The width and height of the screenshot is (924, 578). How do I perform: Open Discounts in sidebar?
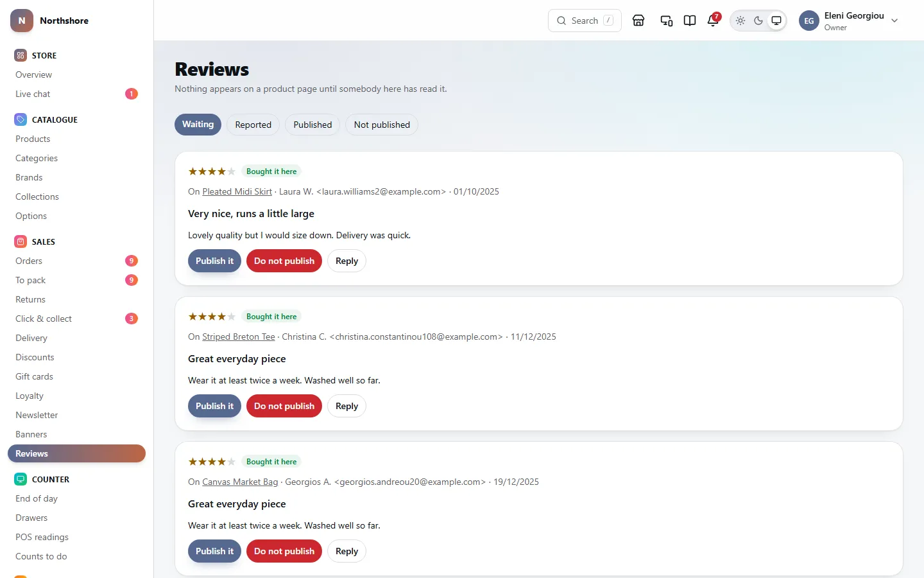click(x=76, y=357)
